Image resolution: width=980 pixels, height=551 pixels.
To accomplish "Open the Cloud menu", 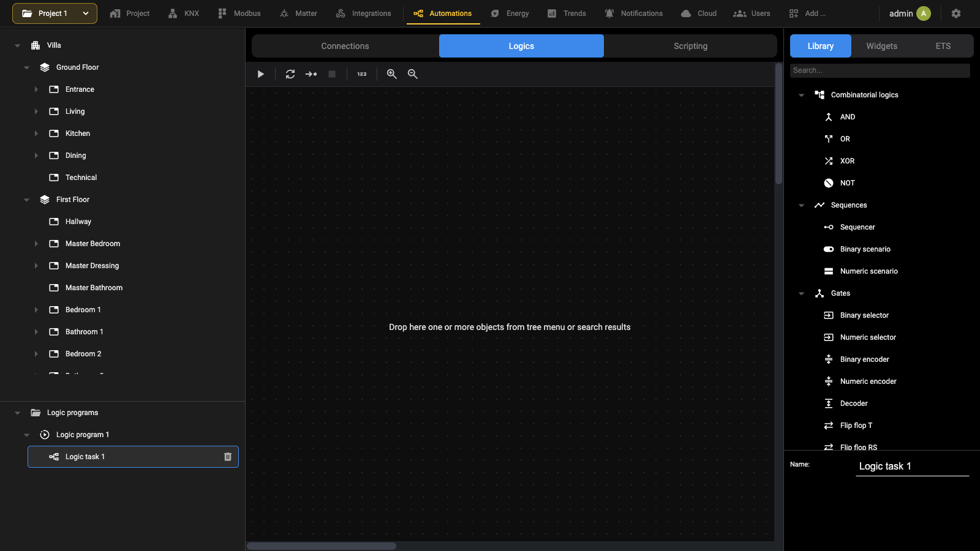I will (699, 13).
